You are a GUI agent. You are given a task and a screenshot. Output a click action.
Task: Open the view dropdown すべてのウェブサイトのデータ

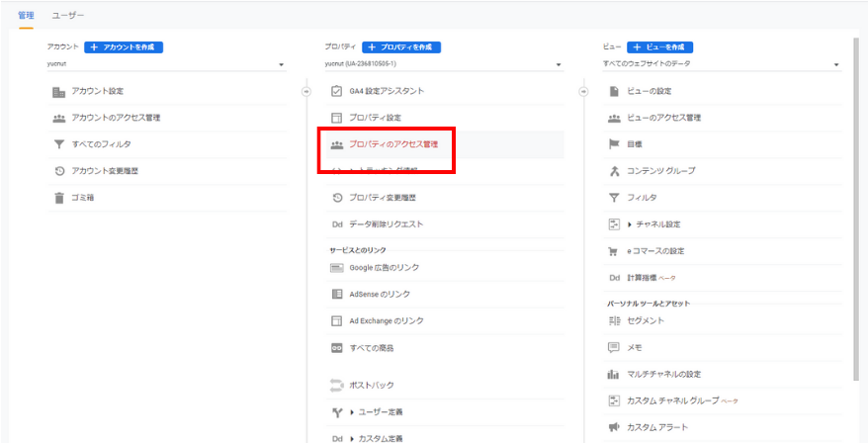pos(722,64)
